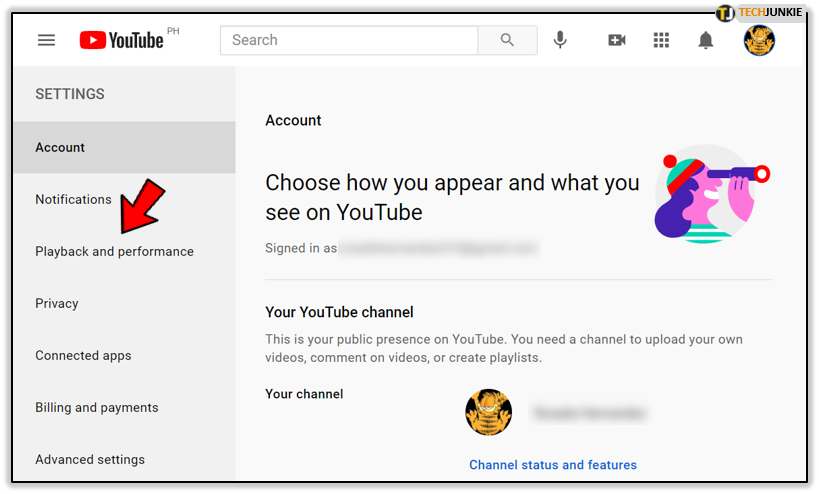Screen dimensions: 819x494
Task: Click the 'Choose how you appear' headline
Action: tap(452, 197)
